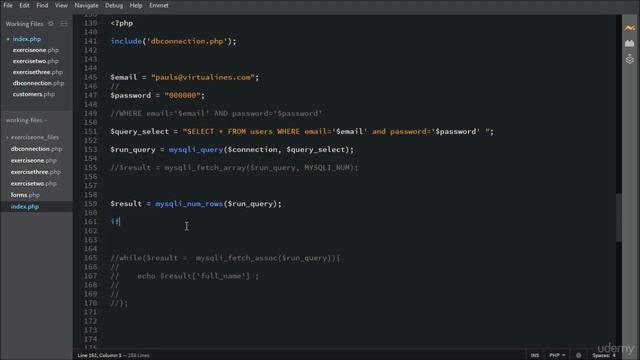The height and width of the screenshot is (360, 640).
Task: Open the Find menu
Action: coord(42,5)
